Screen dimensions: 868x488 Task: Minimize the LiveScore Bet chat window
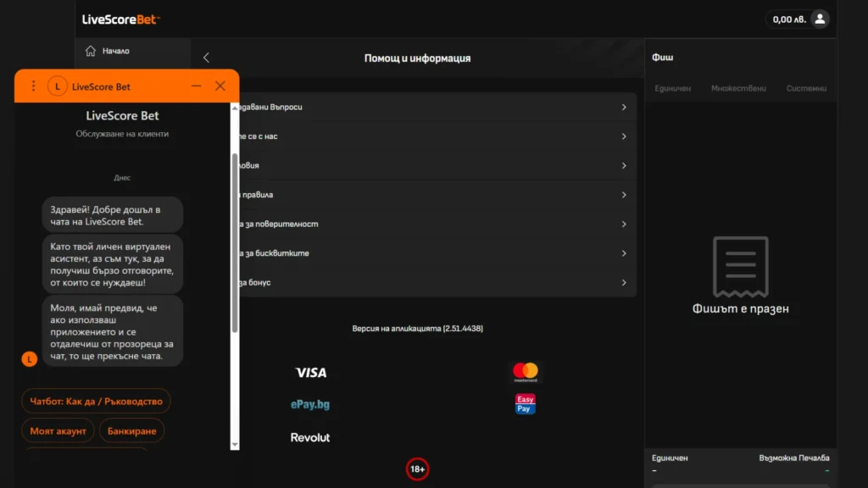pos(196,86)
